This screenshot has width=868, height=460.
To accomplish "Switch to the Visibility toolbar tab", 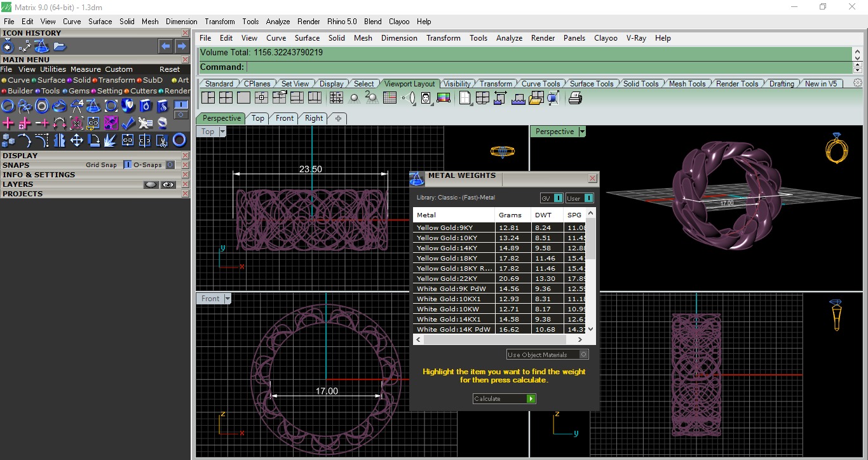I will [x=457, y=84].
